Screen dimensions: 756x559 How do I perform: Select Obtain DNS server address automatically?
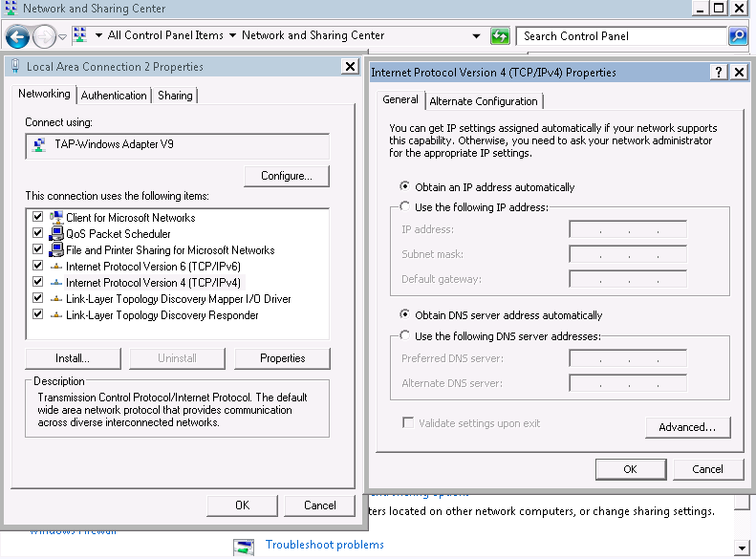coord(405,314)
